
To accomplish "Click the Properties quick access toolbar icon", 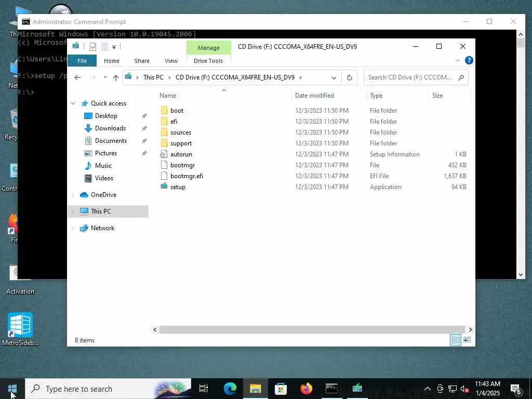I will (92, 47).
